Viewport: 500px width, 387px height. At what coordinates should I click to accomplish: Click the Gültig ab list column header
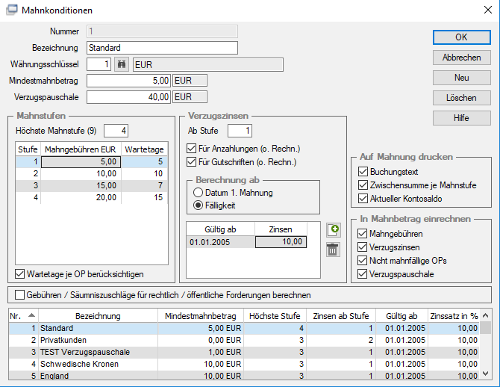click(x=401, y=316)
